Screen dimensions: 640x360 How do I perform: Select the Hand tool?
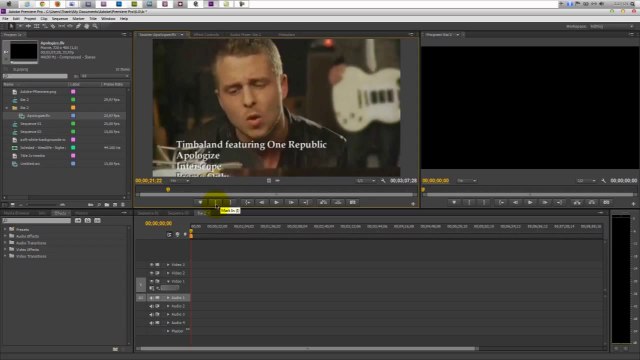click(x=87, y=26)
